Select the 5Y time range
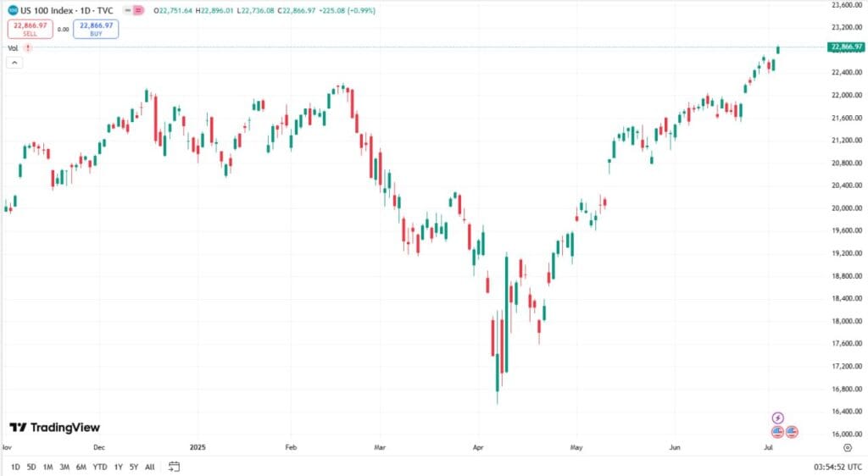Screen dimensions: 868x476 (x=134, y=467)
